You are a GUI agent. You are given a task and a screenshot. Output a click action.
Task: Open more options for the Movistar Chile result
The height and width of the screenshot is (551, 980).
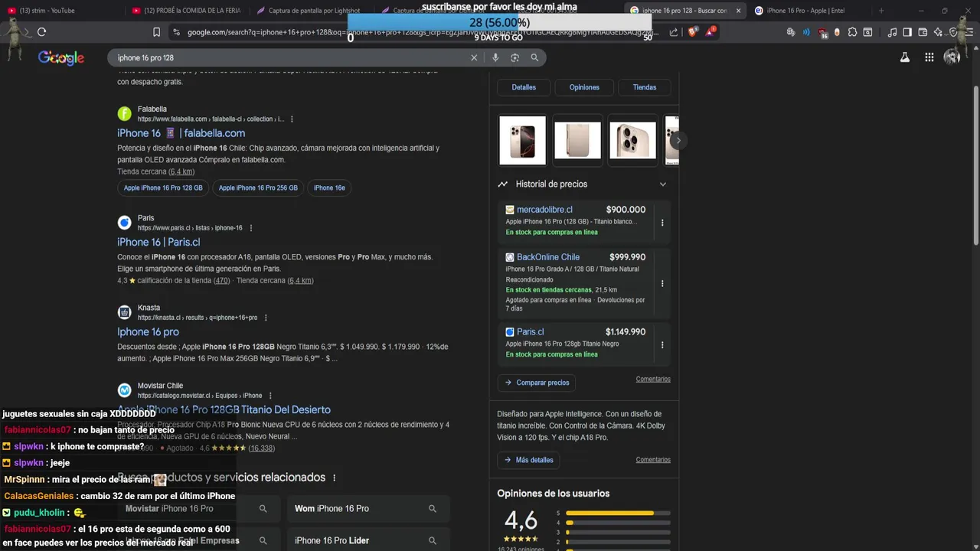pyautogui.click(x=270, y=396)
